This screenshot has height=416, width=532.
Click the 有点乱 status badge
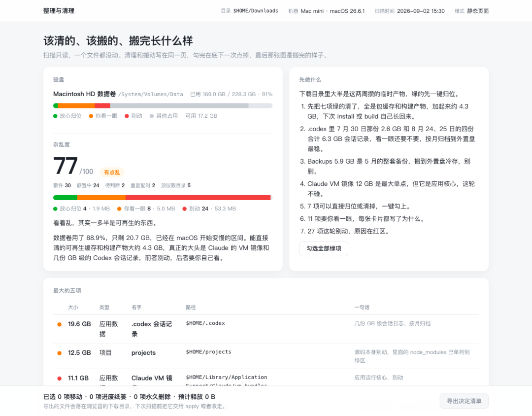(x=112, y=172)
